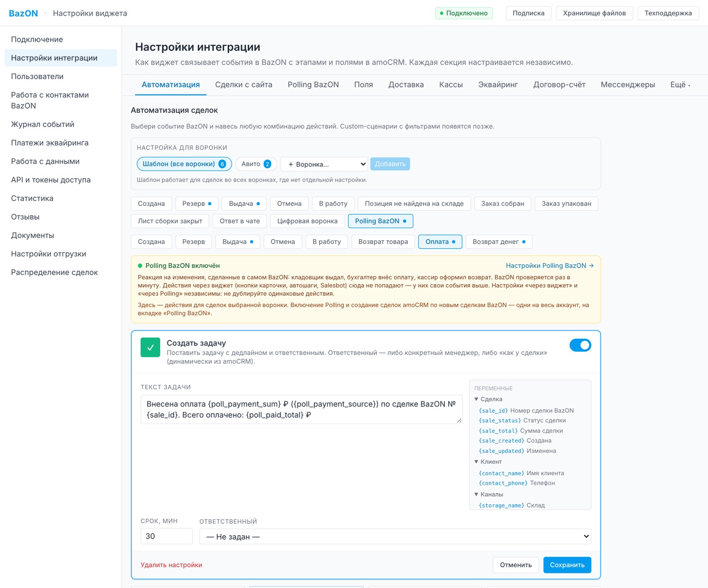This screenshot has width=708, height=588.
Task: Insert the {sale_id} variable
Action: click(x=493, y=411)
